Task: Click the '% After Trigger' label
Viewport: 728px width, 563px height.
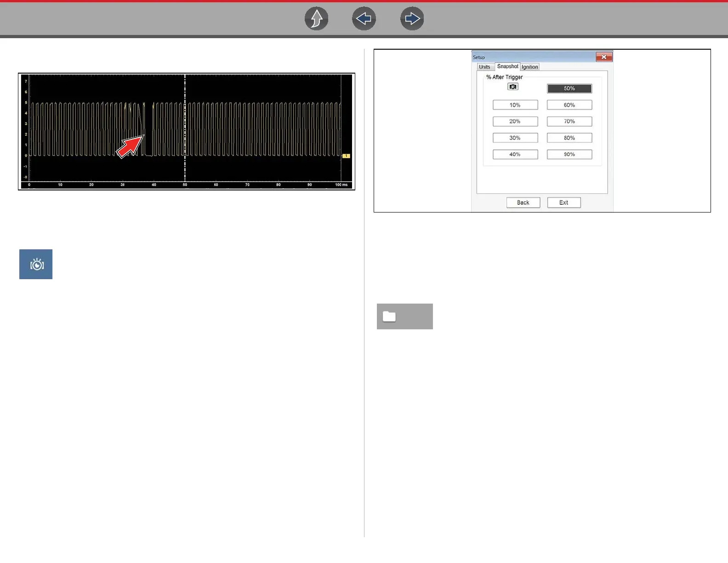Action: [x=505, y=77]
